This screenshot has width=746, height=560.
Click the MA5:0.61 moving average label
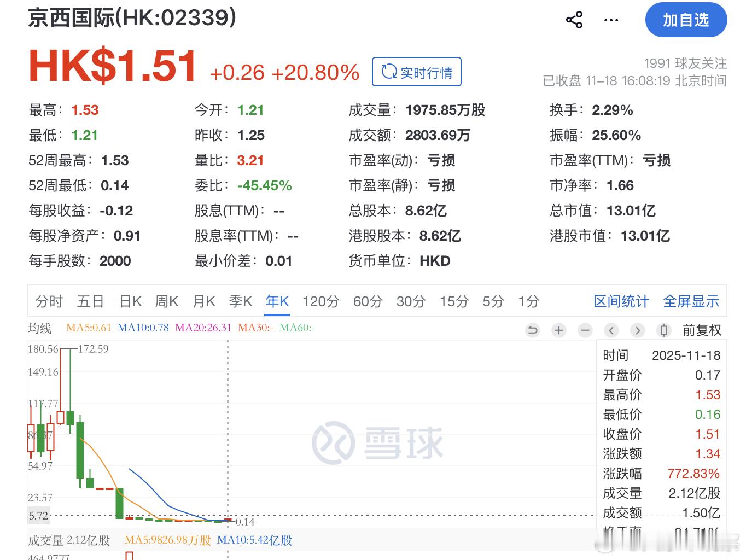pyautogui.click(x=89, y=328)
